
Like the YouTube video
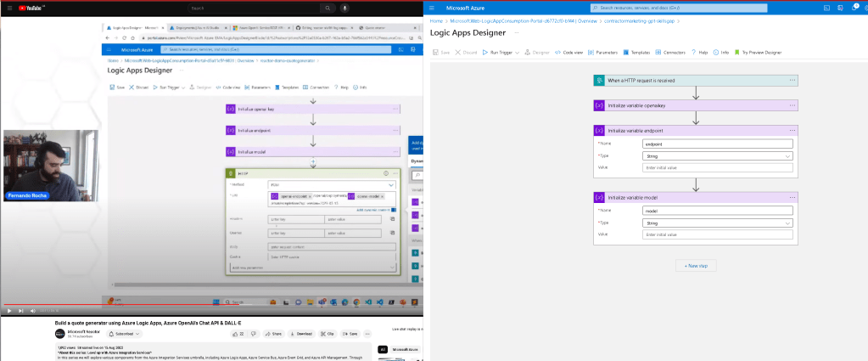point(238,334)
